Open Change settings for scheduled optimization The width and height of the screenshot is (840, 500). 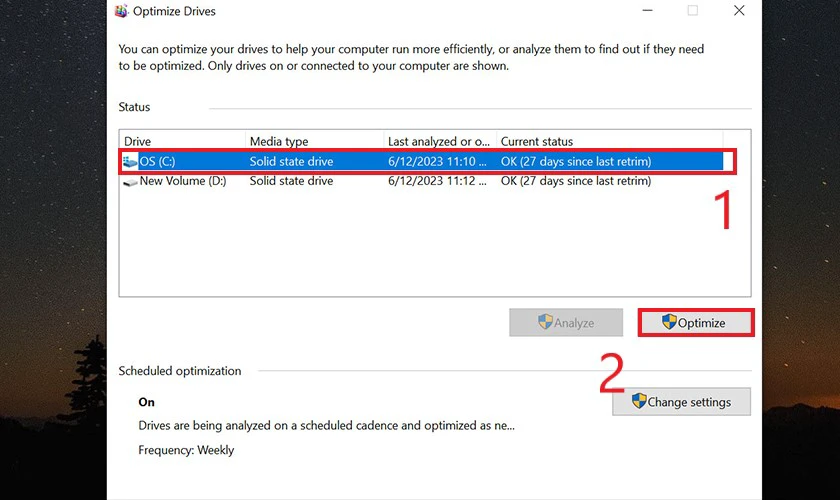681,402
